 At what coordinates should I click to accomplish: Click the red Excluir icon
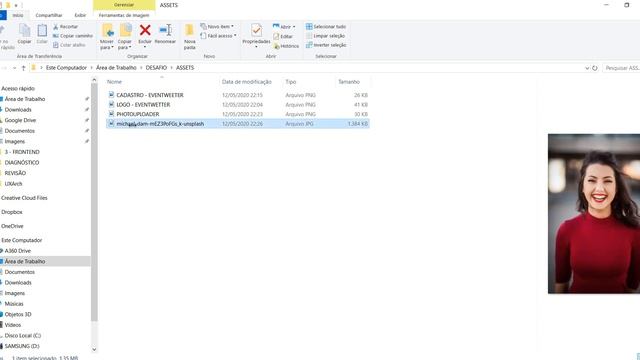(145, 30)
